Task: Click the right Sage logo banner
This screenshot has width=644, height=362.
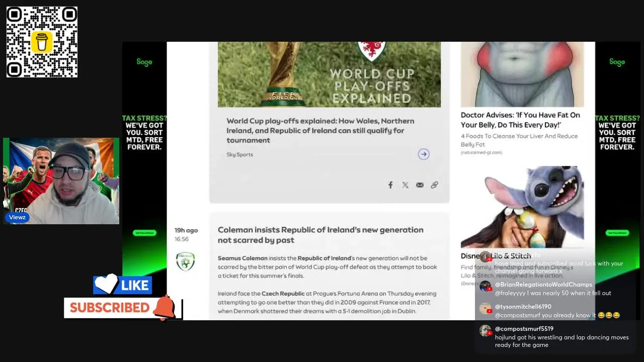Action: pyautogui.click(x=617, y=62)
